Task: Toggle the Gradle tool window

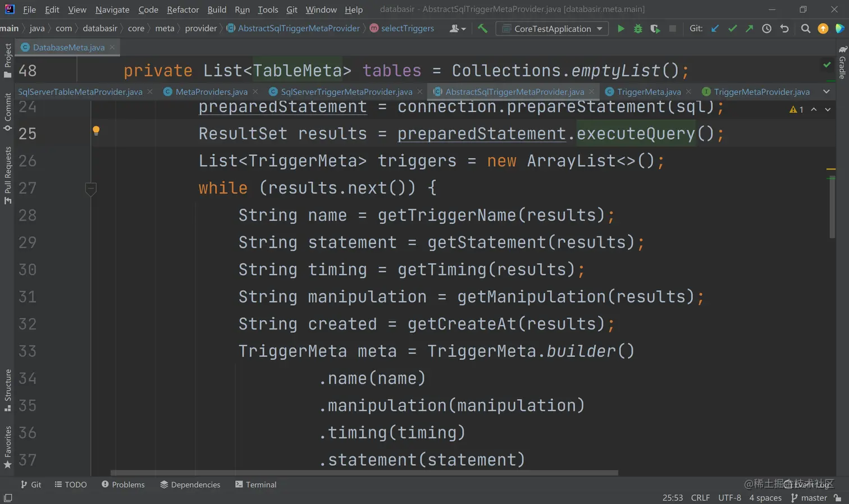Action: [x=842, y=63]
